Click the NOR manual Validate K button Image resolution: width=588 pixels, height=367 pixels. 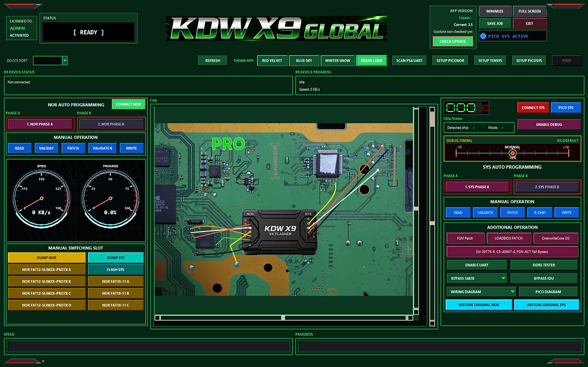click(103, 149)
